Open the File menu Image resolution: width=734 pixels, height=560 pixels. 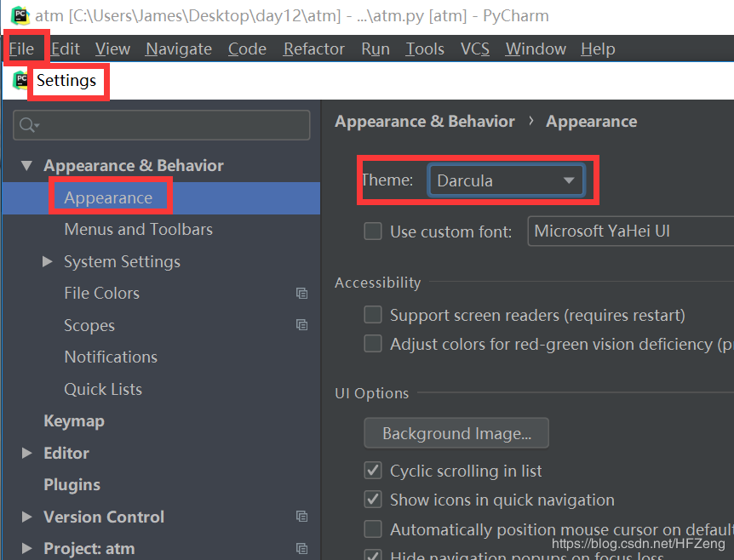(x=21, y=49)
